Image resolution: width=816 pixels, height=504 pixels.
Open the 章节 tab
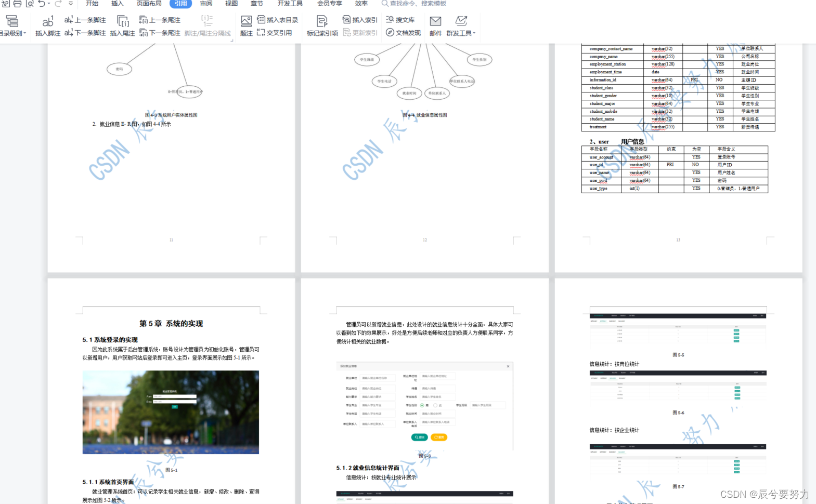point(257,3)
